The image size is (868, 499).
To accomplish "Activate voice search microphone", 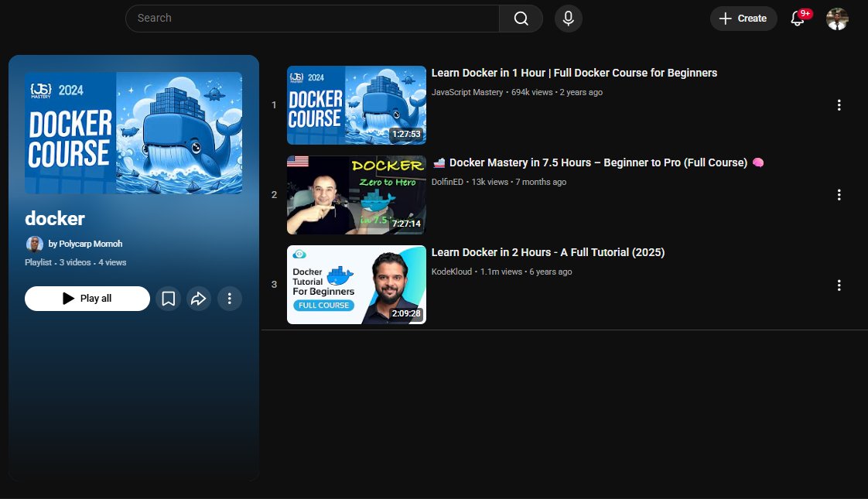I will (x=568, y=19).
